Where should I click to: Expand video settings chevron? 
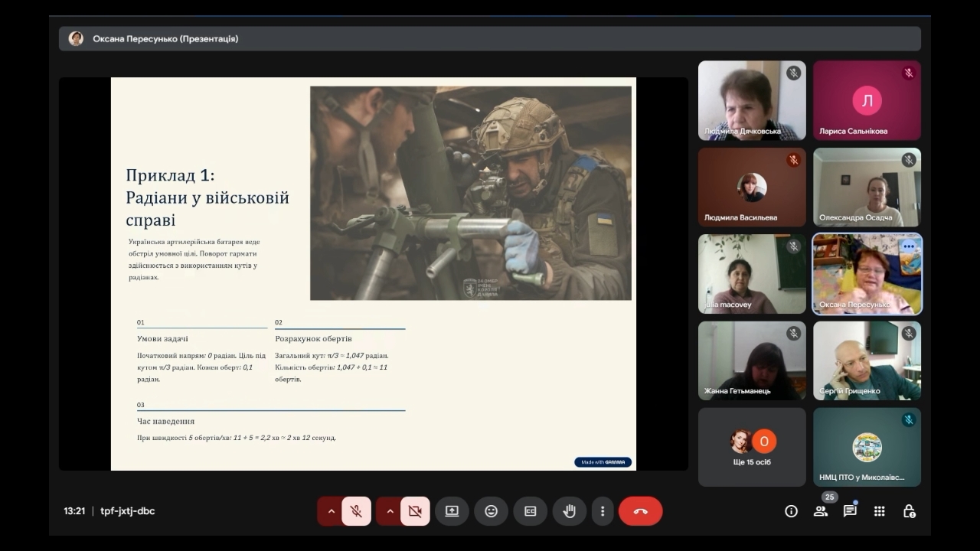click(x=390, y=511)
